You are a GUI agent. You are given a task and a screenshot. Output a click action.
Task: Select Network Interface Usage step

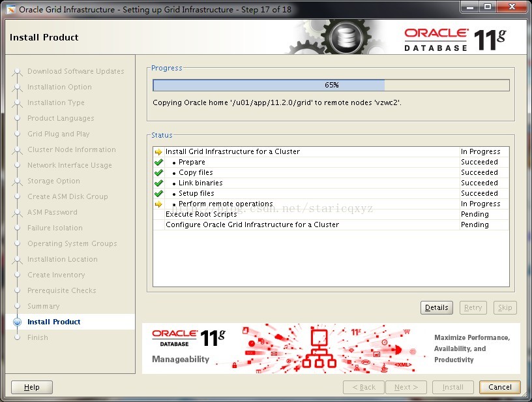(x=70, y=165)
